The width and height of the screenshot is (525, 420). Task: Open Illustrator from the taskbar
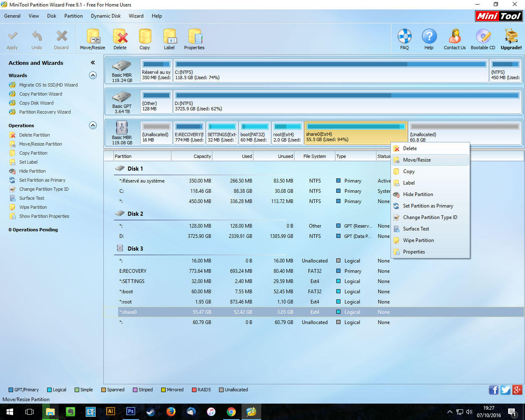[111, 411]
